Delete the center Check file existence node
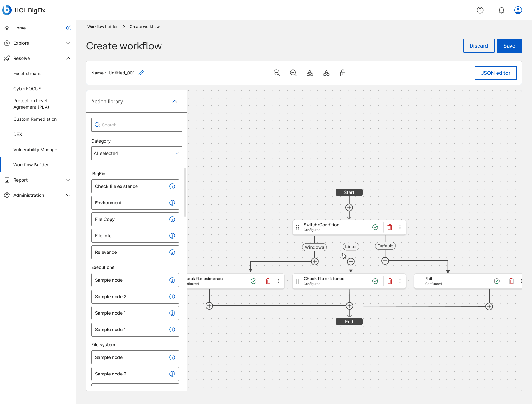Screen dimensions: 532x404 390,281
